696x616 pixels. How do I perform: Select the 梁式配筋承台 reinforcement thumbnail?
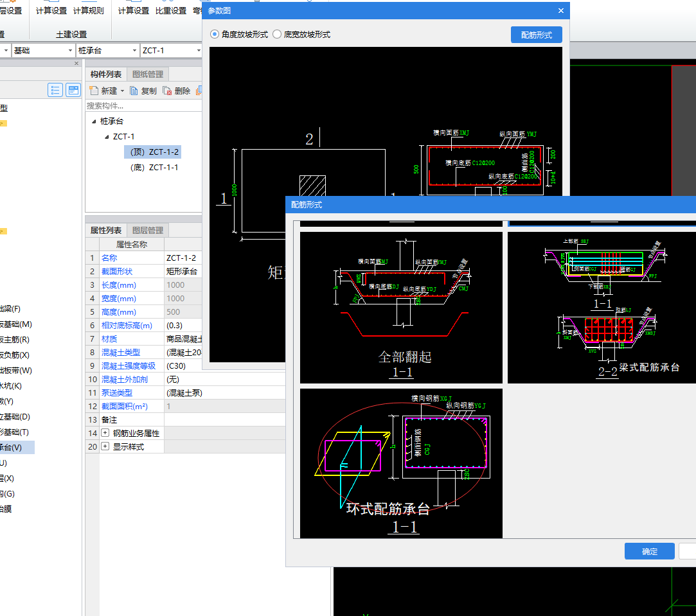pos(602,308)
